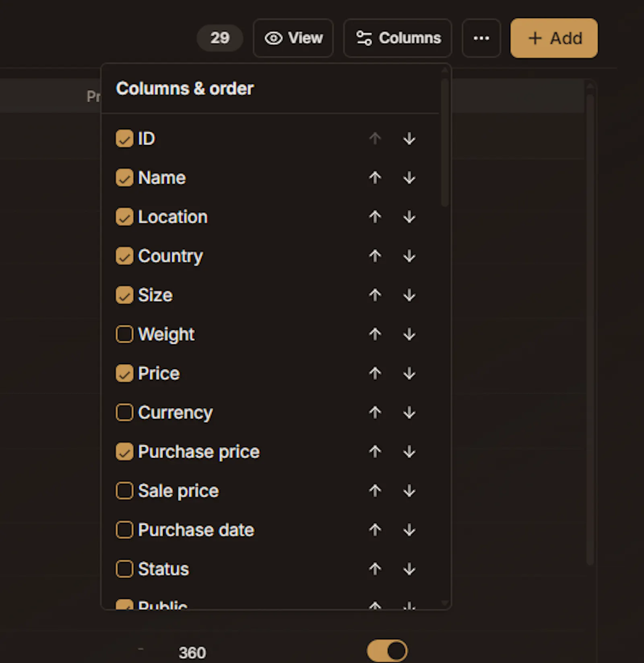Move Country column up

pos(375,256)
